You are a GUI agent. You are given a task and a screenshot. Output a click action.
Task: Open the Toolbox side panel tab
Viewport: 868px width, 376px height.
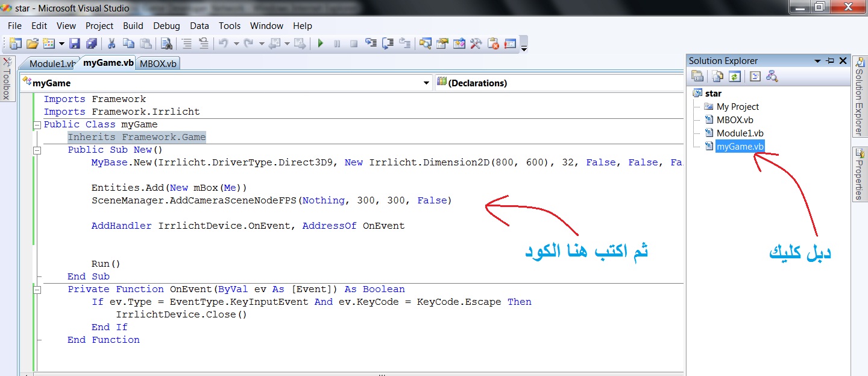tap(7, 78)
